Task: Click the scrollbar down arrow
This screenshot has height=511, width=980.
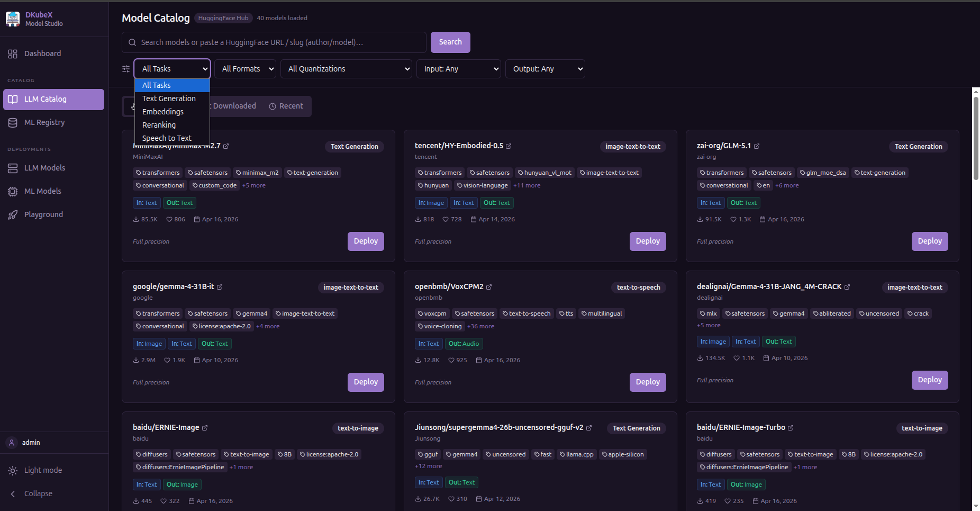Action: point(976,506)
